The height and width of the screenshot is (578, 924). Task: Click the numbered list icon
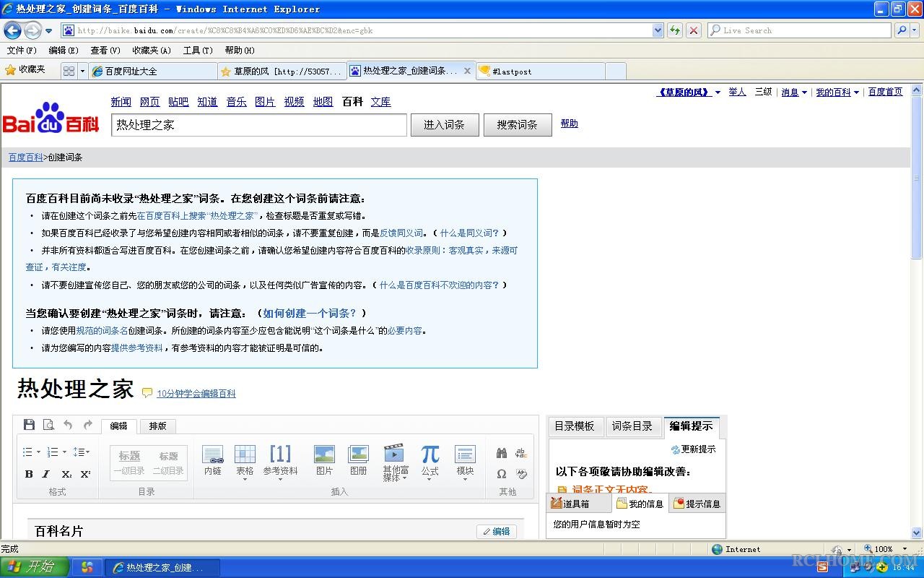[x=52, y=452]
